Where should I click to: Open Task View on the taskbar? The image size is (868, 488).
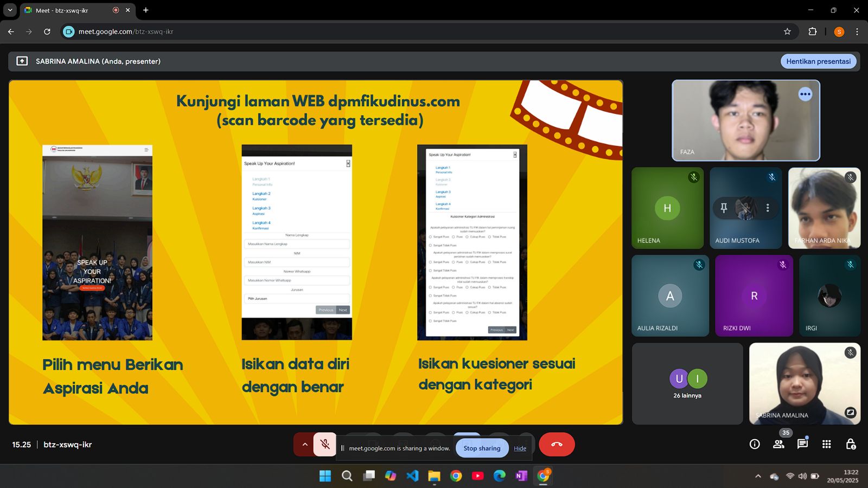369,476
